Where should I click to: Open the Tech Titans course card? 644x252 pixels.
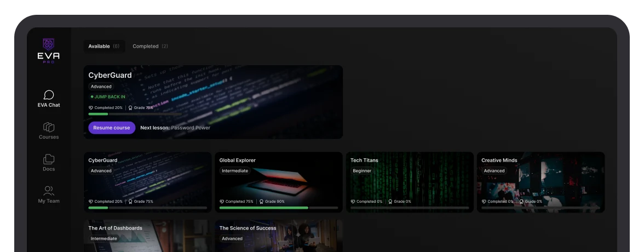click(410, 182)
